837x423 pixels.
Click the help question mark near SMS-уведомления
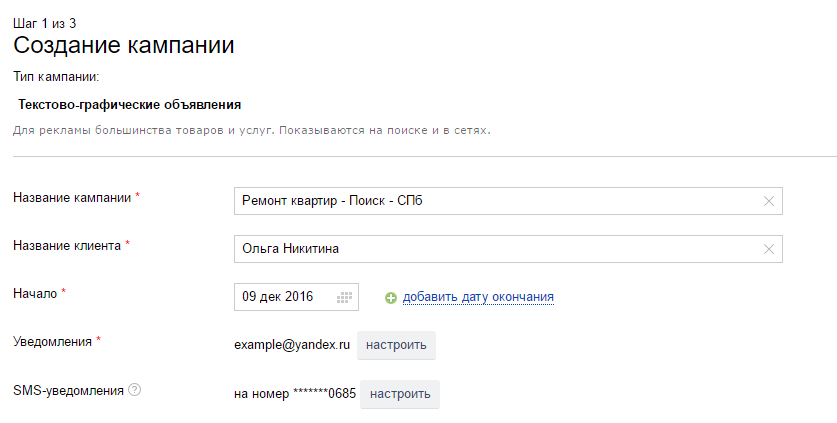[x=135, y=390]
